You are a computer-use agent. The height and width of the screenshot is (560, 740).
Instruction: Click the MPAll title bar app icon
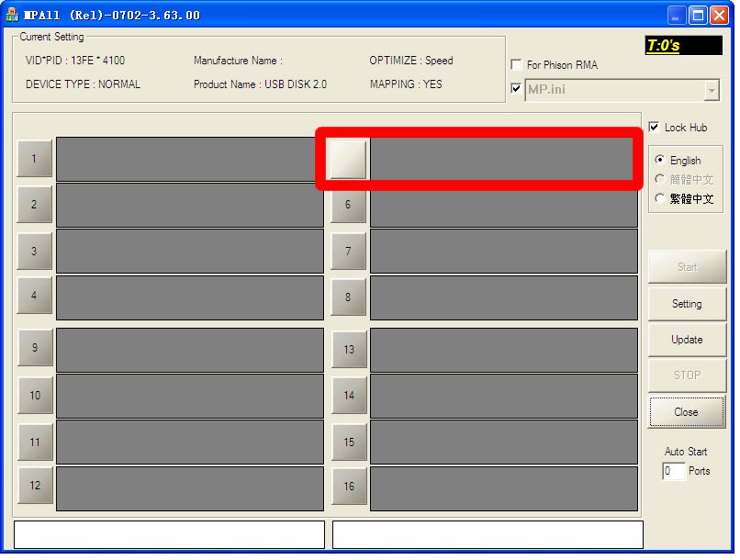click(x=12, y=15)
